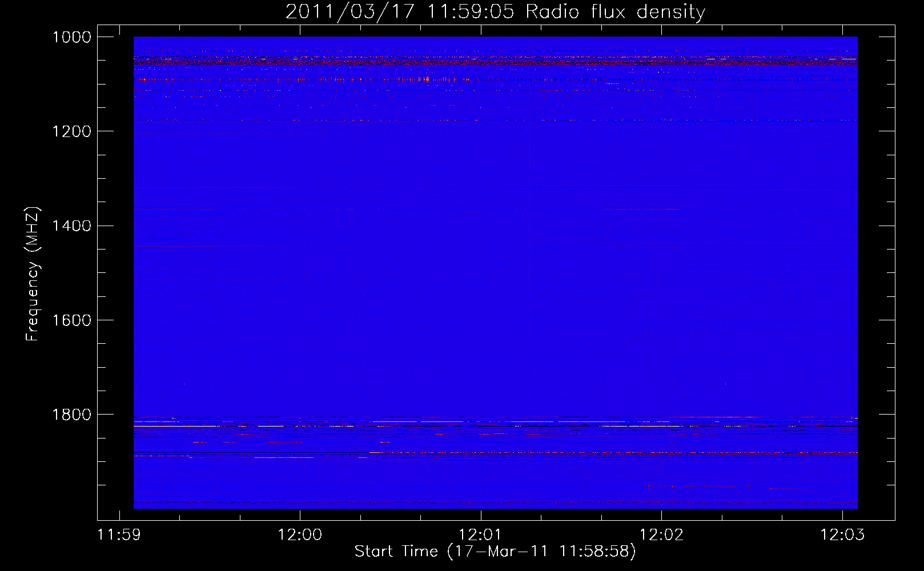Image resolution: width=924 pixels, height=571 pixels.
Task: Select the 'Frequency (MHZ)' y-axis label
Action: [33, 274]
